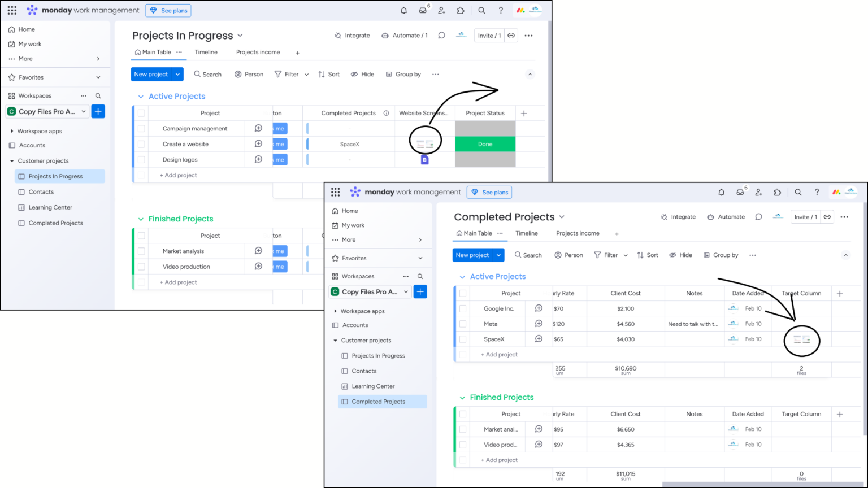Open apps puzzle icon in Completed Projects window

777,192
